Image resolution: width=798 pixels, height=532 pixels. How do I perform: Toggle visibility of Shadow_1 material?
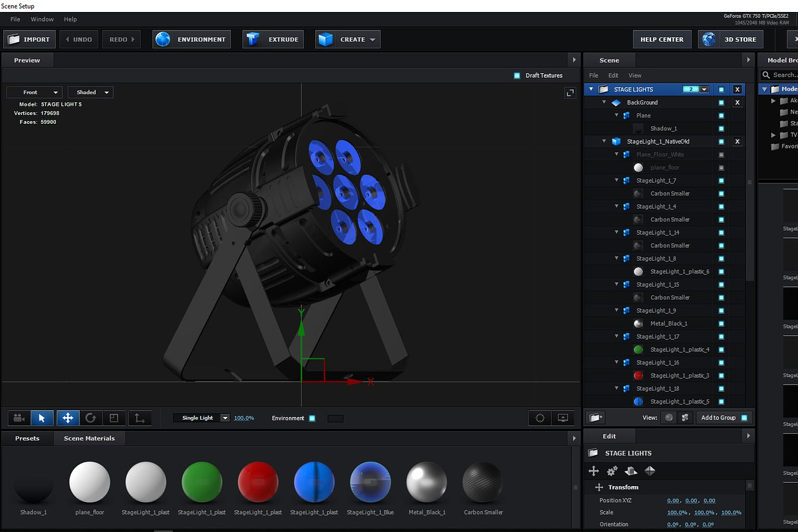722,128
